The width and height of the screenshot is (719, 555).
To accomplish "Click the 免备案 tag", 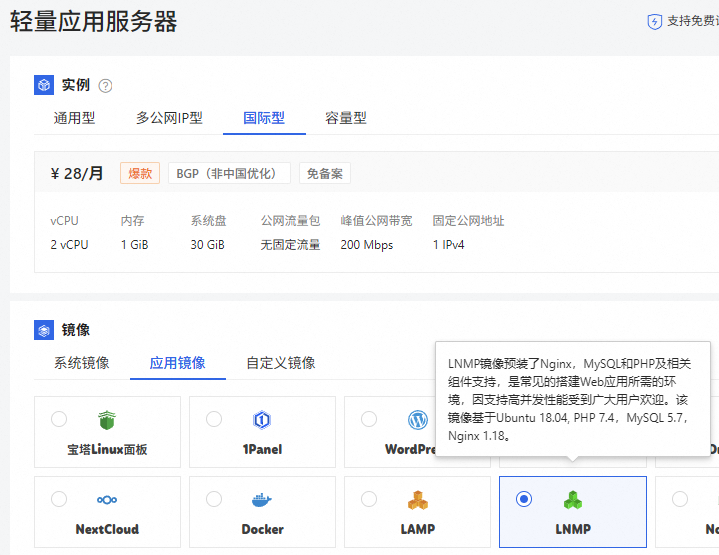I will pos(325,173).
